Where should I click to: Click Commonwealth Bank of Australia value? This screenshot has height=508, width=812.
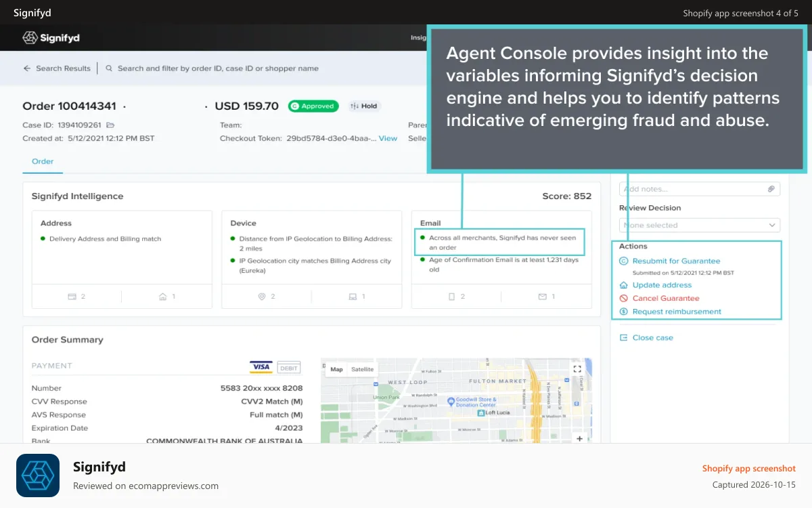(225, 441)
